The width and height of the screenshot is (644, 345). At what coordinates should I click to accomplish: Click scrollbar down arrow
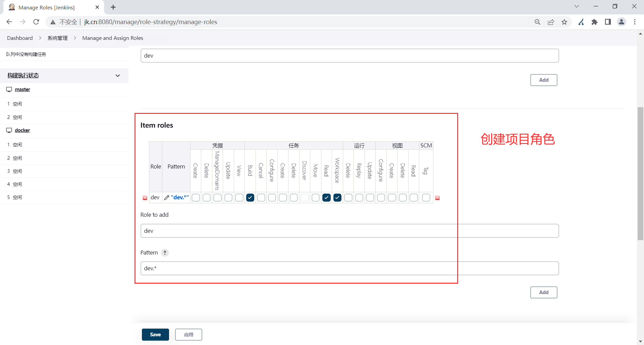coord(640,342)
